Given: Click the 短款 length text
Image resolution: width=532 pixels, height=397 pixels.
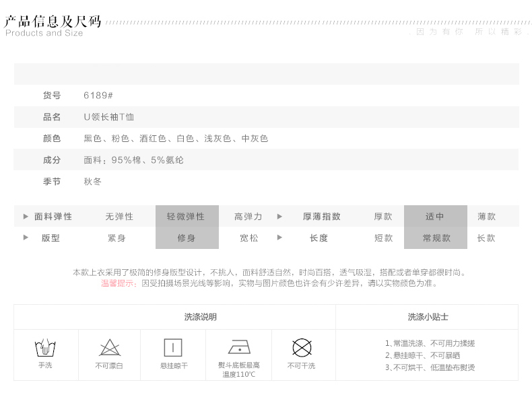Looking at the screenshot, I should tap(384, 238).
